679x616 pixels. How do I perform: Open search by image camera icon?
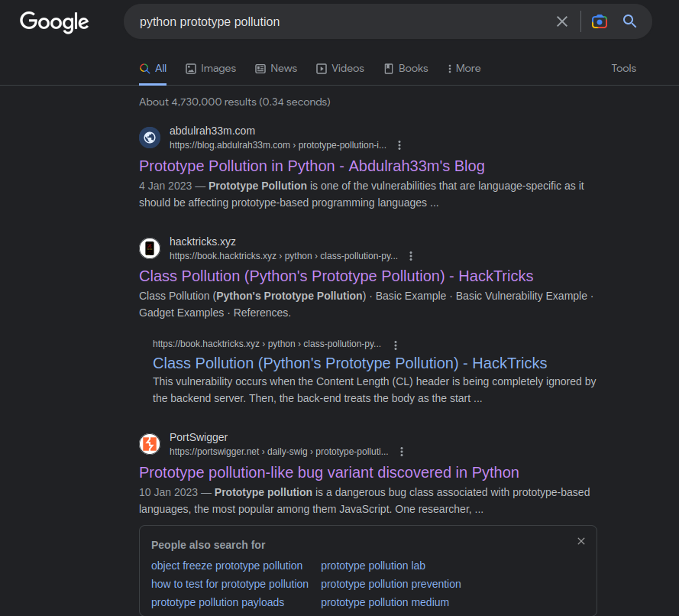(x=600, y=21)
